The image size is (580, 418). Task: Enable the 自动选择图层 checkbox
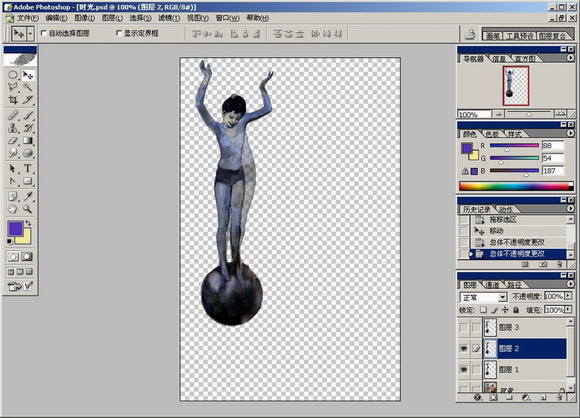click(44, 33)
